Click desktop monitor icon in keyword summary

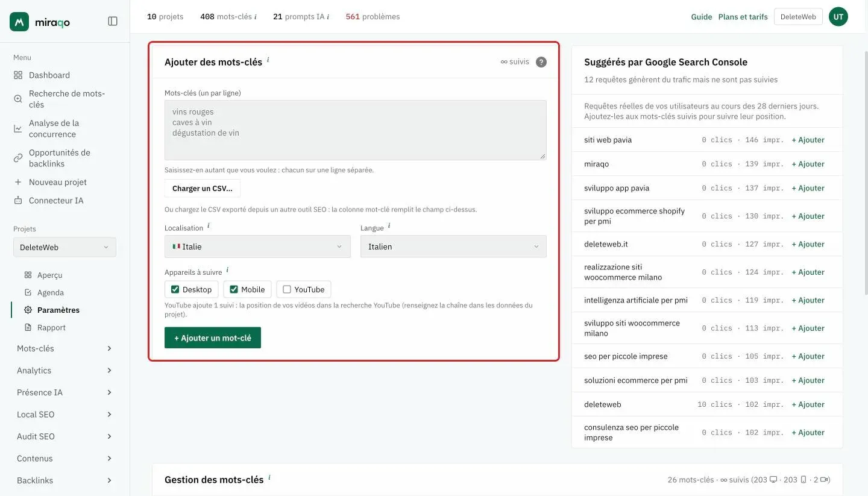click(773, 480)
